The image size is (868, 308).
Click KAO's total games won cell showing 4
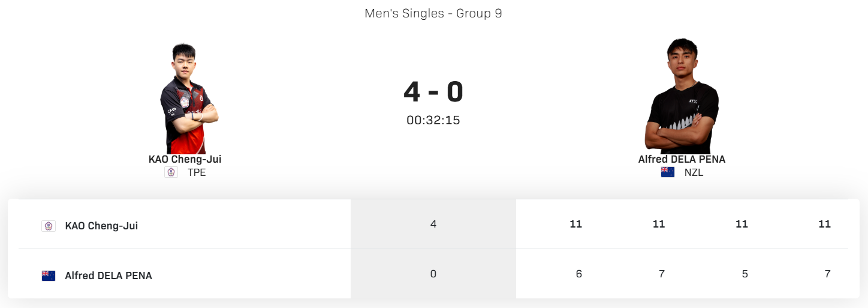click(x=433, y=224)
